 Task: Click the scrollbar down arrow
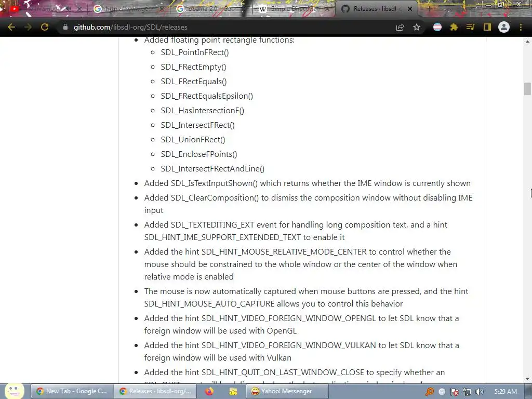pyautogui.click(x=527, y=379)
